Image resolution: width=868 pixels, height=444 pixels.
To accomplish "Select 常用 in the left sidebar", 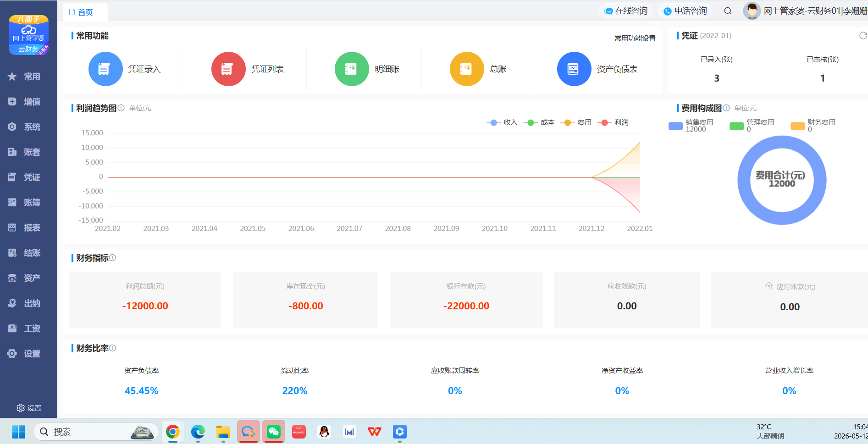I will (28, 77).
